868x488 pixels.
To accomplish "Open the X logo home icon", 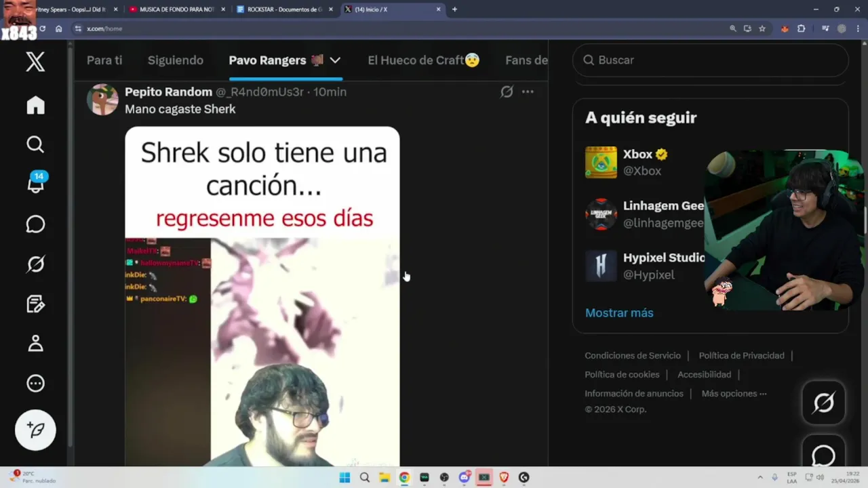I will 35,62.
